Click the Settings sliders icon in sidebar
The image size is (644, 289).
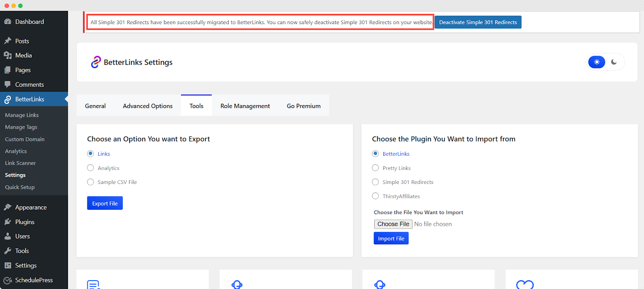[8, 265]
